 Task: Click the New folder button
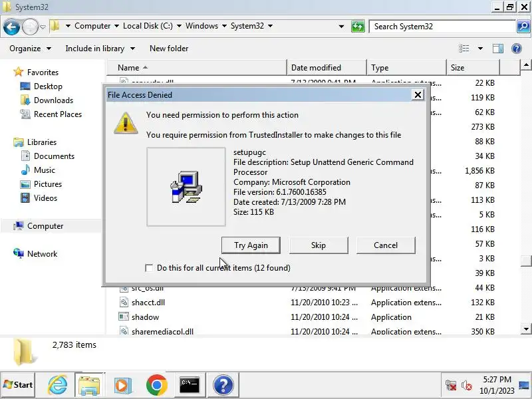click(x=169, y=49)
